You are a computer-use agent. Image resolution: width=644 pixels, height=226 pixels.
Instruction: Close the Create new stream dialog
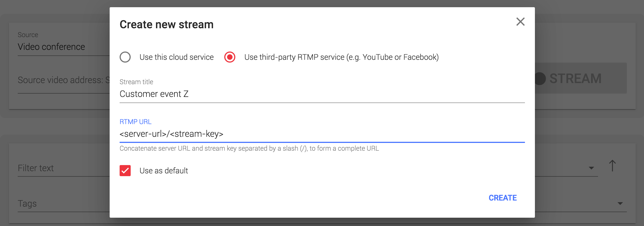pos(520,22)
